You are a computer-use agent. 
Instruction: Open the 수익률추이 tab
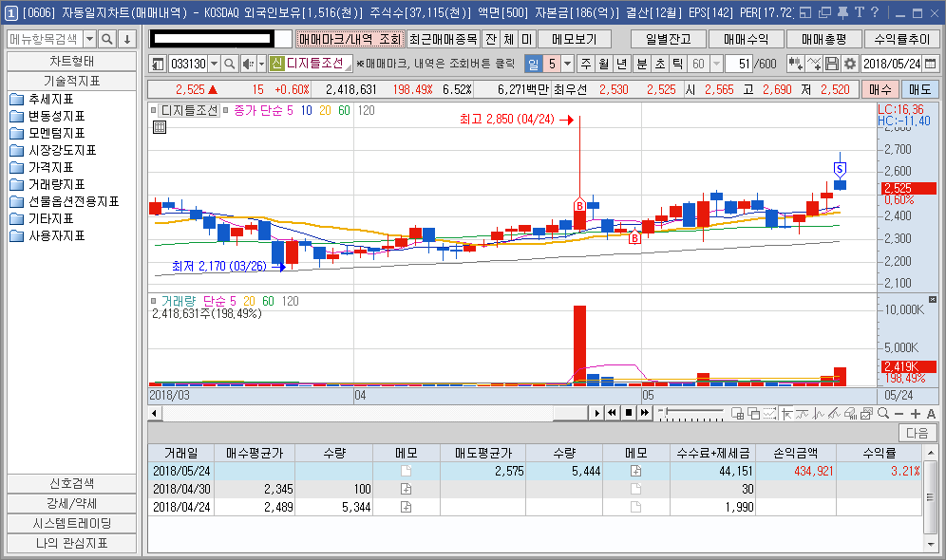tap(902, 39)
